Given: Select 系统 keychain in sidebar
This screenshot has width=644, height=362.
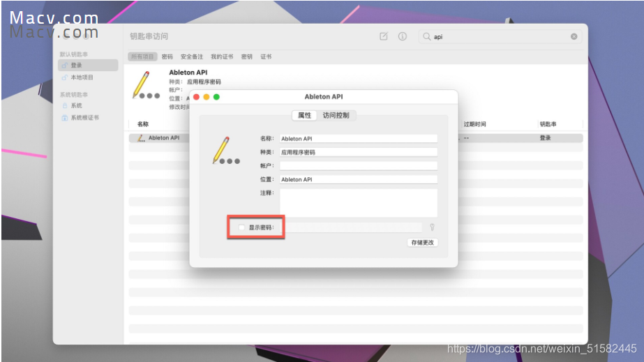Looking at the screenshot, I should pos(88,105).
